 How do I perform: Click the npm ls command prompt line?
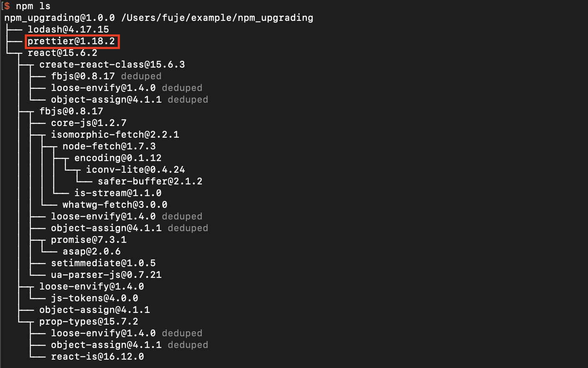pyautogui.click(x=28, y=6)
